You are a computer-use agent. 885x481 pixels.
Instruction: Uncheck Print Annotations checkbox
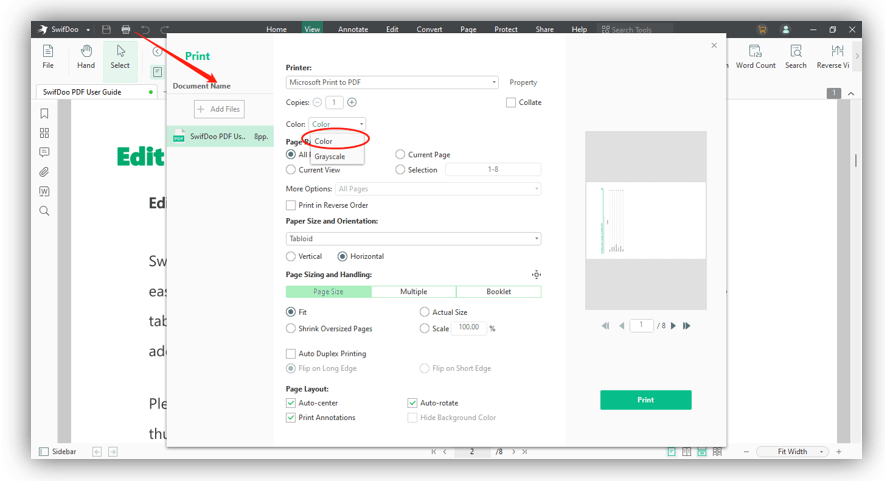tap(291, 417)
